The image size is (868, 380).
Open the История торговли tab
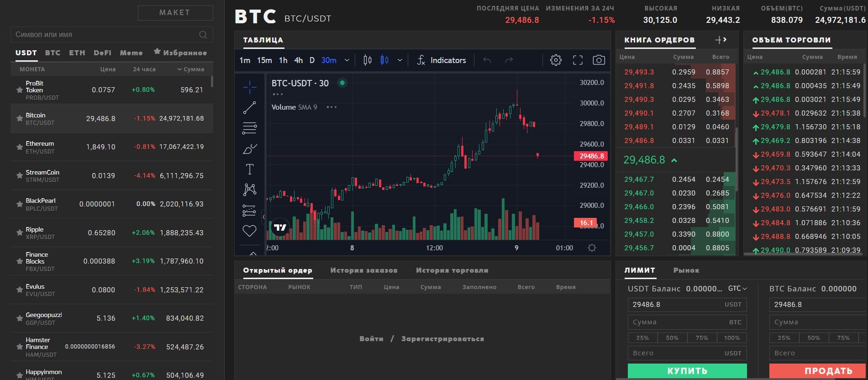(x=452, y=270)
